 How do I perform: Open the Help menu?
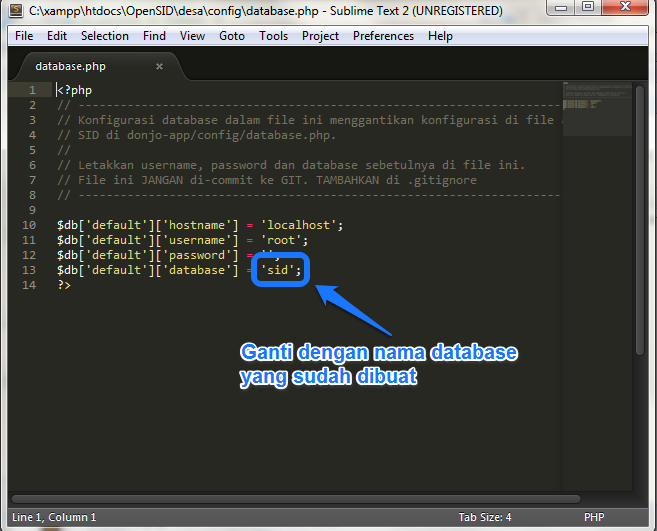click(x=440, y=36)
